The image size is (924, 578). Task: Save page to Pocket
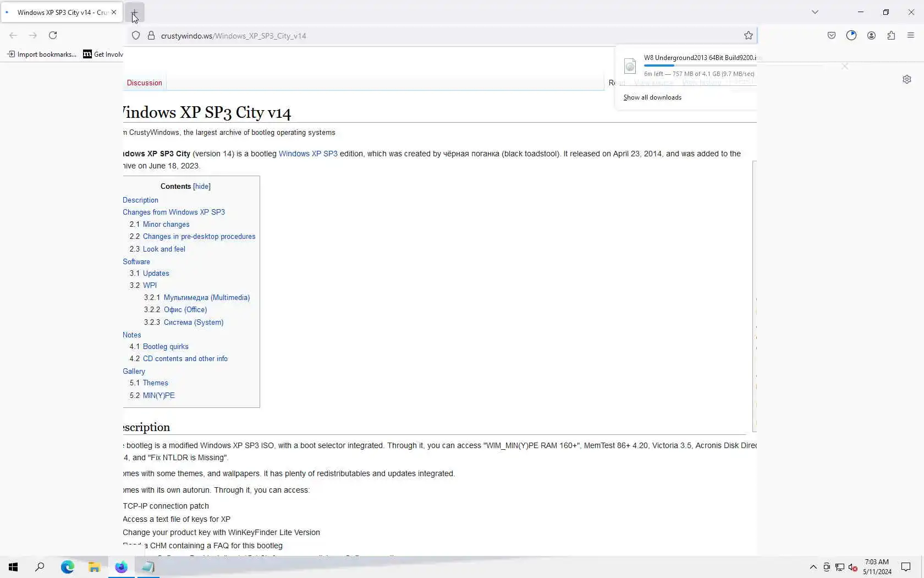click(832, 35)
